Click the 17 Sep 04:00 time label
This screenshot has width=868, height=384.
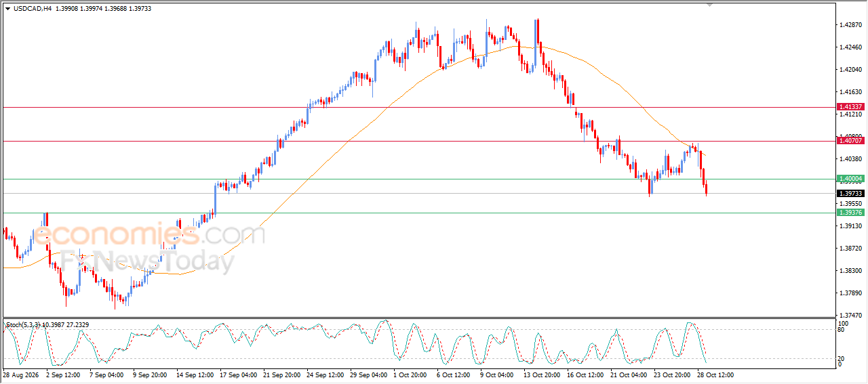coord(239,375)
